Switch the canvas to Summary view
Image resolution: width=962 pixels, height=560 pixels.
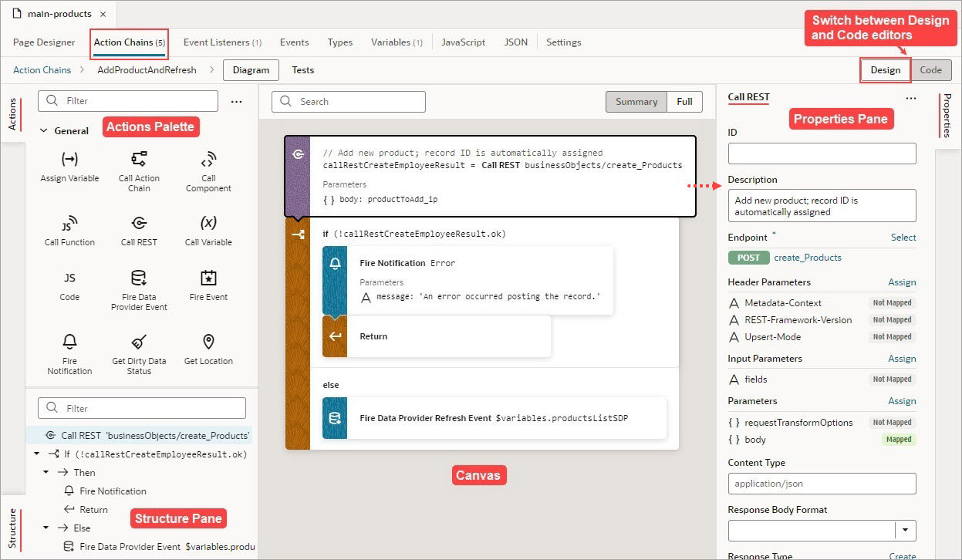coord(636,101)
